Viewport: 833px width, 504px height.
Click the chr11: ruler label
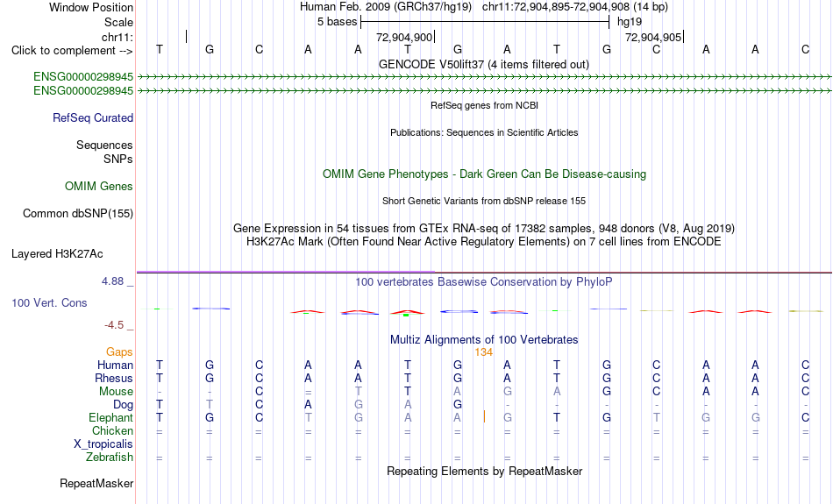(117, 37)
